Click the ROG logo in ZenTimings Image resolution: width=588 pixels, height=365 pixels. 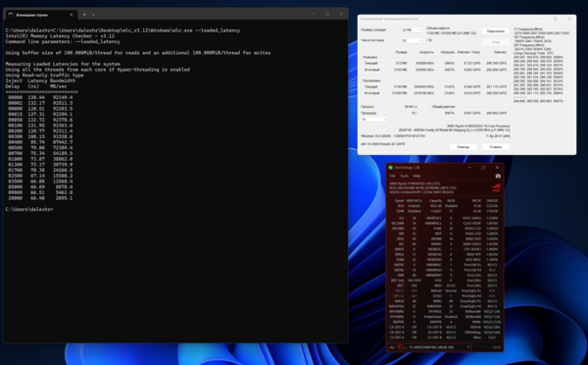(496, 187)
